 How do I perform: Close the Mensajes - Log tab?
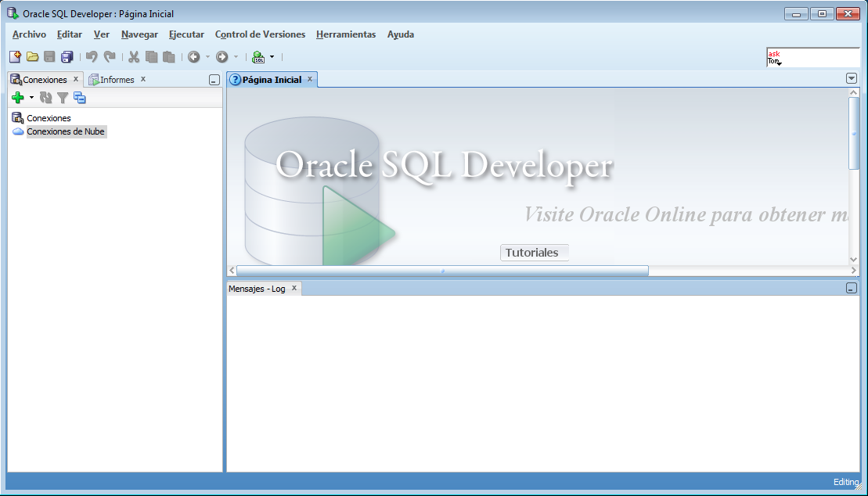point(294,288)
